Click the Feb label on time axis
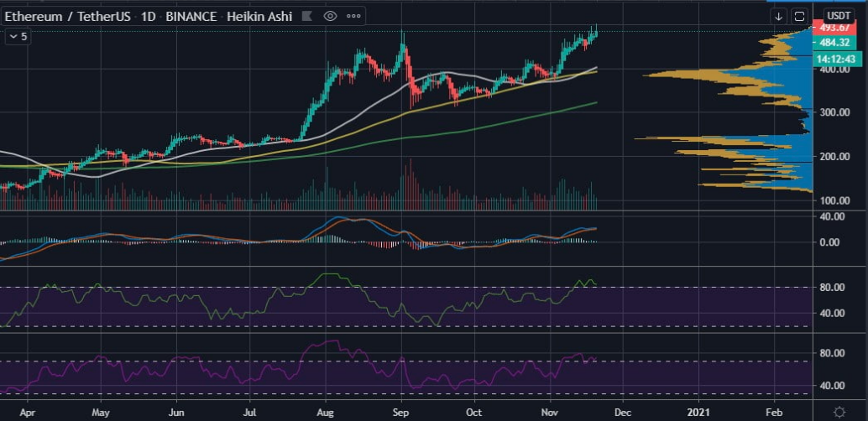This screenshot has height=421, width=868. pyautogui.click(x=774, y=412)
